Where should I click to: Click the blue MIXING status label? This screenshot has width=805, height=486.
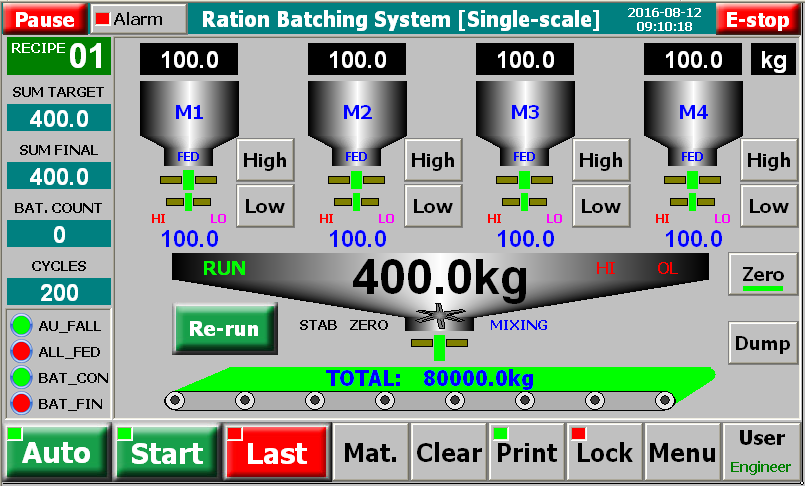[x=519, y=325]
